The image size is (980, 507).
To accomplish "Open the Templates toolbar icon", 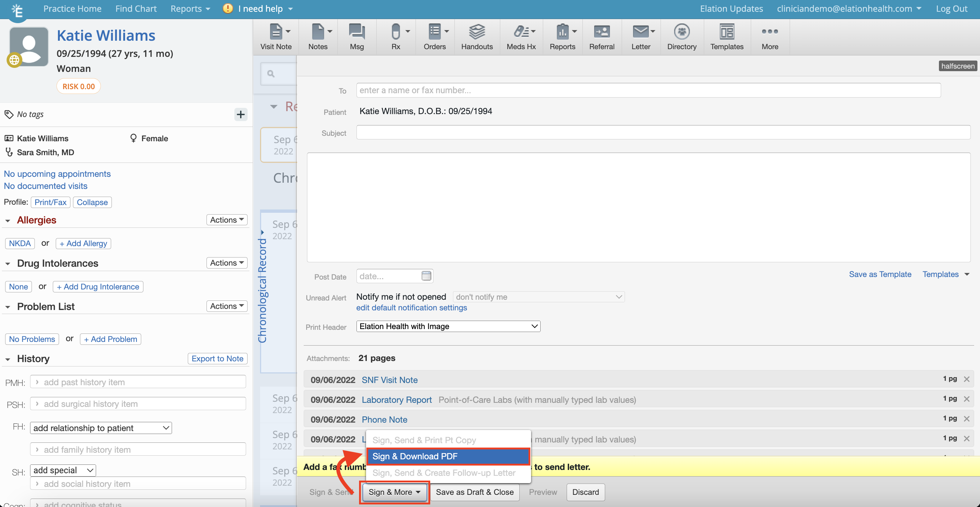I will (726, 32).
